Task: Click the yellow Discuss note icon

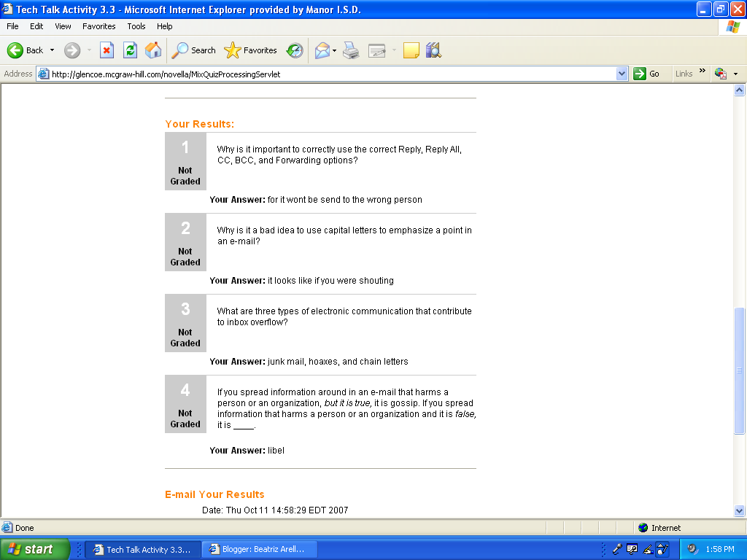Action: (411, 50)
